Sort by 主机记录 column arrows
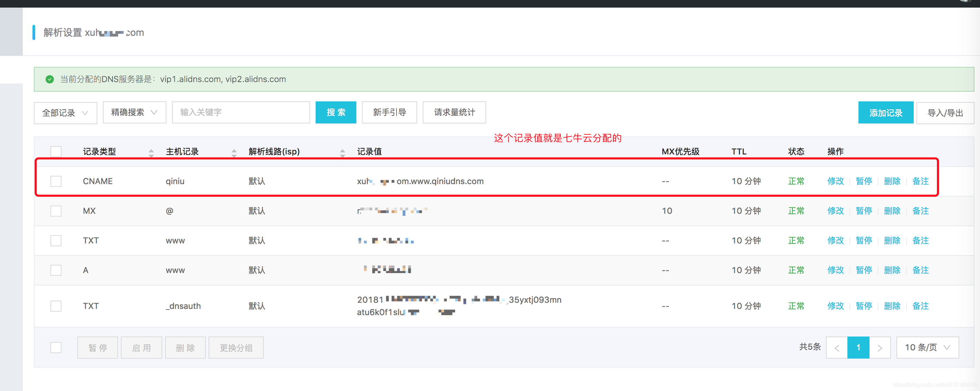This screenshot has width=980, height=391. [x=234, y=152]
